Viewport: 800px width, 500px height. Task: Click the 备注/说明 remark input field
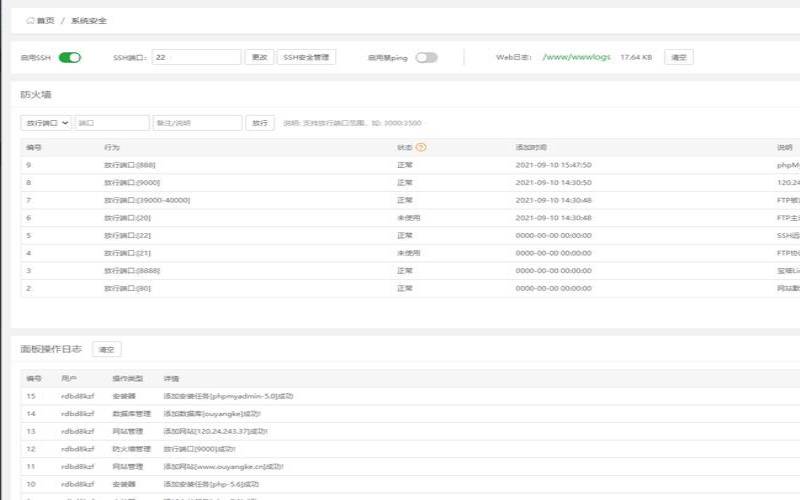click(x=197, y=123)
